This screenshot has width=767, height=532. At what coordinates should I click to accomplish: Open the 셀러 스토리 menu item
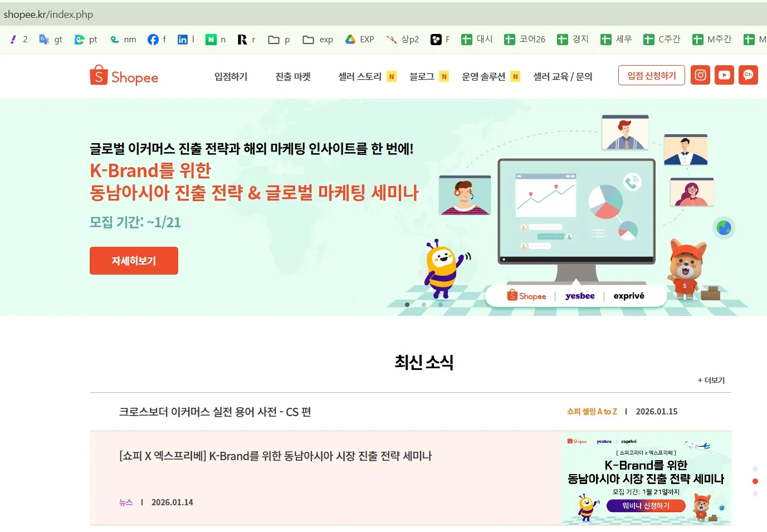[363, 76]
